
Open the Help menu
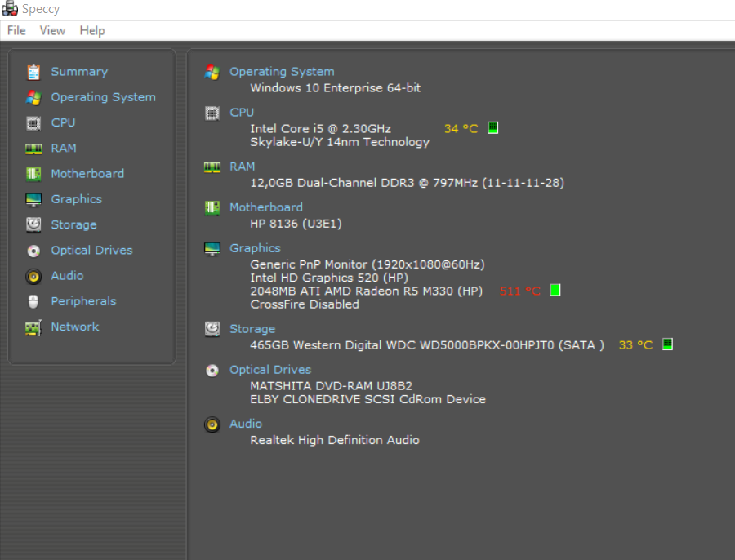92,30
